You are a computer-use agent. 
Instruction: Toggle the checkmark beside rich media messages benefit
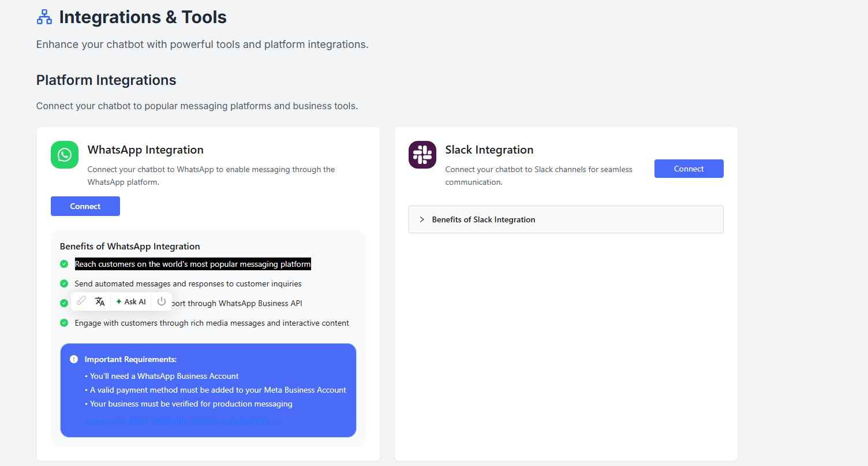[x=64, y=323]
